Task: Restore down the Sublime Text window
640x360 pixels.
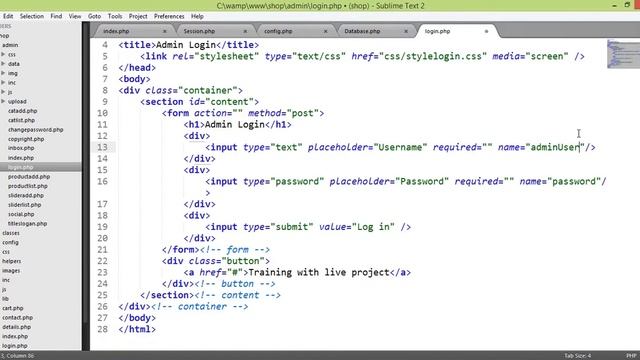Action: [627, 5]
